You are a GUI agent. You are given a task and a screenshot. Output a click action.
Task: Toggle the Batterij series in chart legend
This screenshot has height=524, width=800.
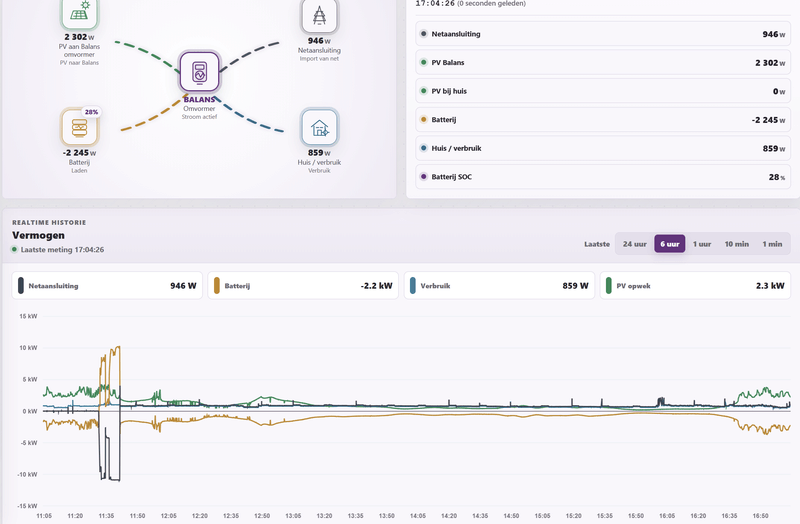[x=303, y=286]
